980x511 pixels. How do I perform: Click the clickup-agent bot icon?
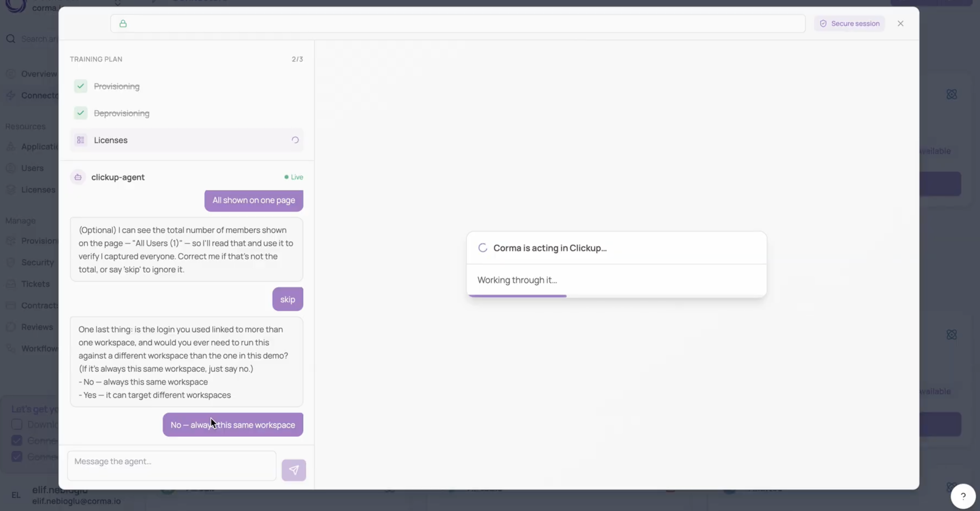point(78,177)
